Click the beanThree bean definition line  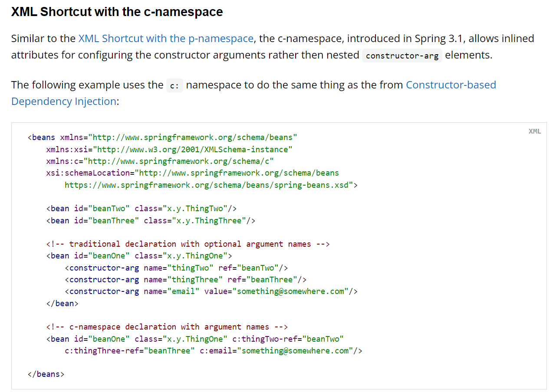pyautogui.click(x=151, y=221)
